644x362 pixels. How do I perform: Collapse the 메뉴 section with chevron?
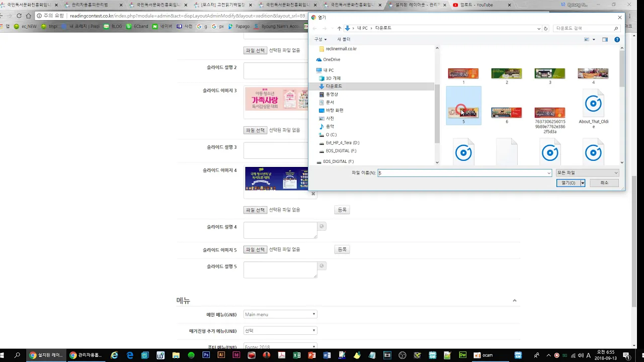[514, 301]
